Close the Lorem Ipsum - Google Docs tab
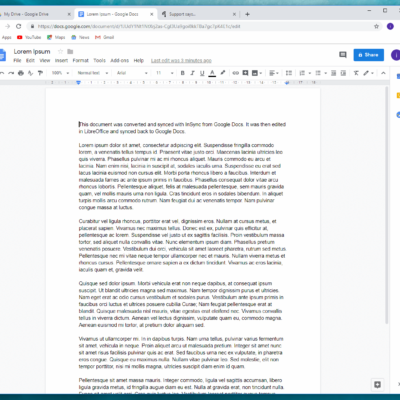Image resolution: width=400 pixels, height=400 pixels. click(152, 14)
